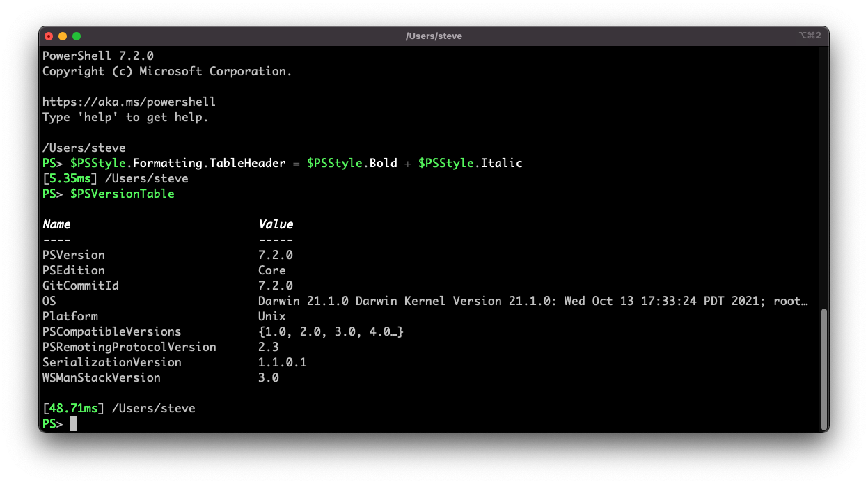Click the SerializationVersion value 1.1.0.1
The width and height of the screenshot is (868, 484).
coord(281,361)
